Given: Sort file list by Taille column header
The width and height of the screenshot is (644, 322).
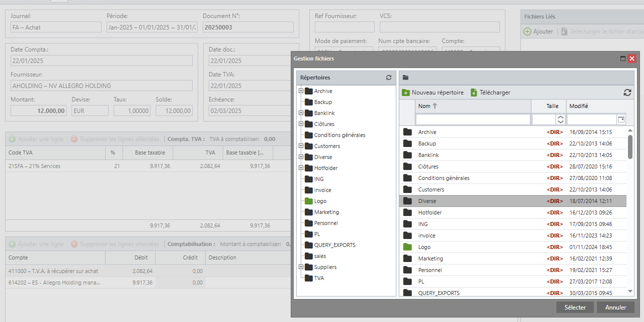Looking at the screenshot, I should (x=548, y=106).
